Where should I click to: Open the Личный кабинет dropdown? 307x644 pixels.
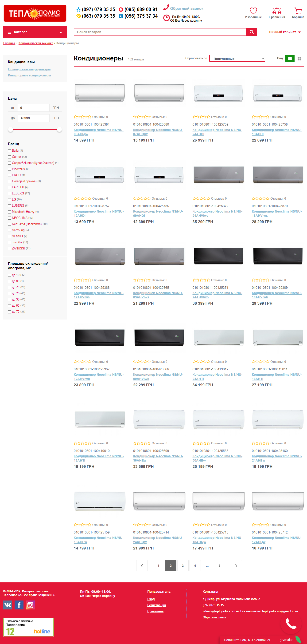(284, 32)
